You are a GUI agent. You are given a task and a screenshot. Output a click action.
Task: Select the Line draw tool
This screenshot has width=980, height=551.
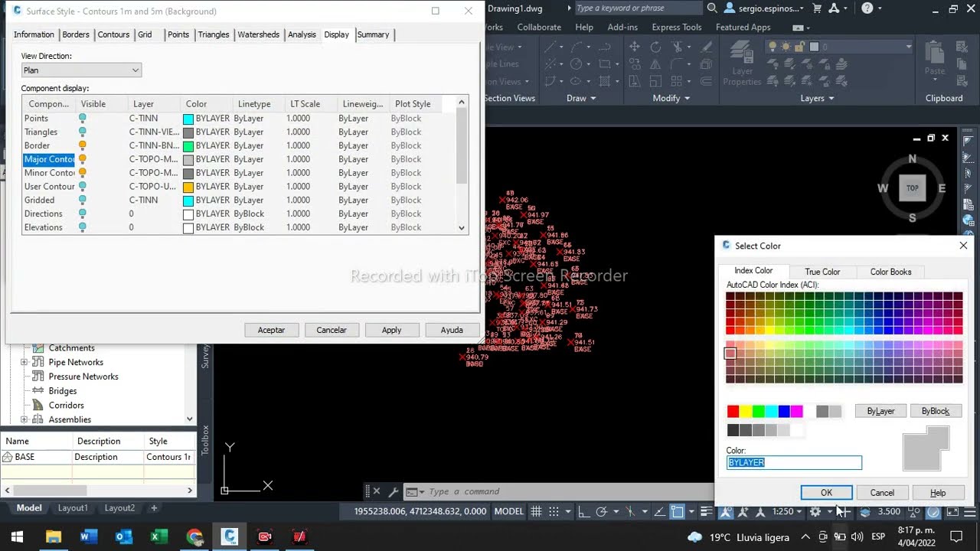click(x=551, y=47)
